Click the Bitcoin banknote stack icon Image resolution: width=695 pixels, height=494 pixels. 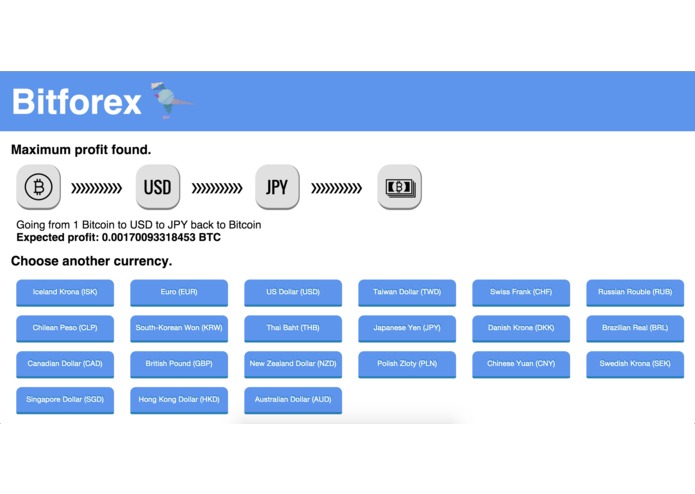[x=399, y=187]
